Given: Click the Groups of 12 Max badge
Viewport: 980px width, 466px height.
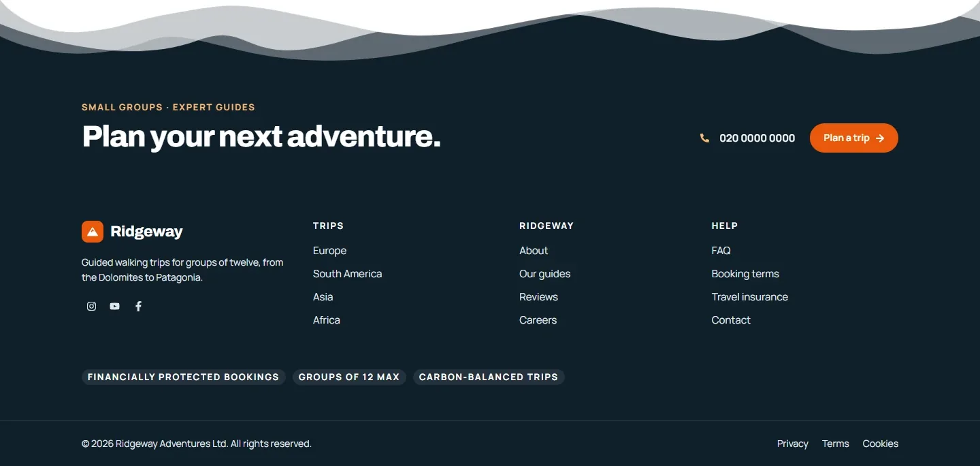Looking at the screenshot, I should [x=349, y=377].
